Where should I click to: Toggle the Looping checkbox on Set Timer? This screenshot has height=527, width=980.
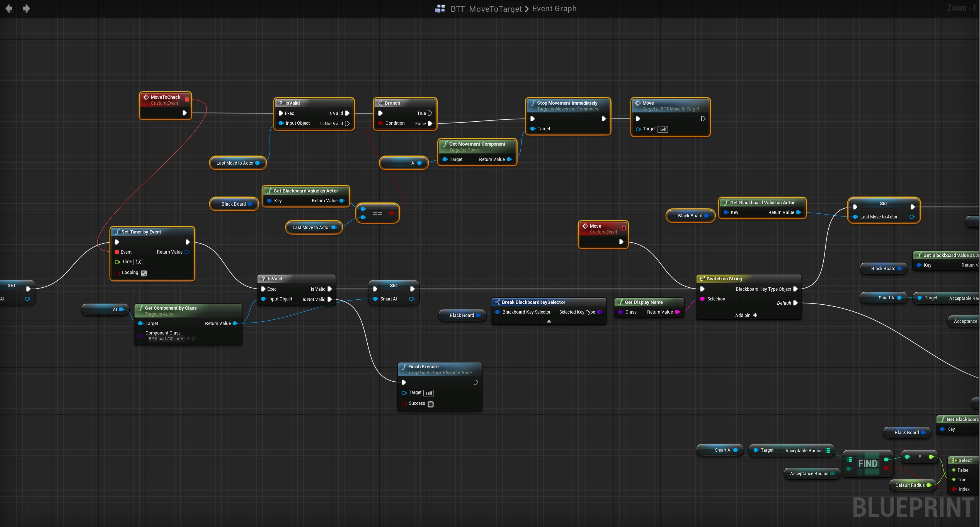tap(144, 273)
